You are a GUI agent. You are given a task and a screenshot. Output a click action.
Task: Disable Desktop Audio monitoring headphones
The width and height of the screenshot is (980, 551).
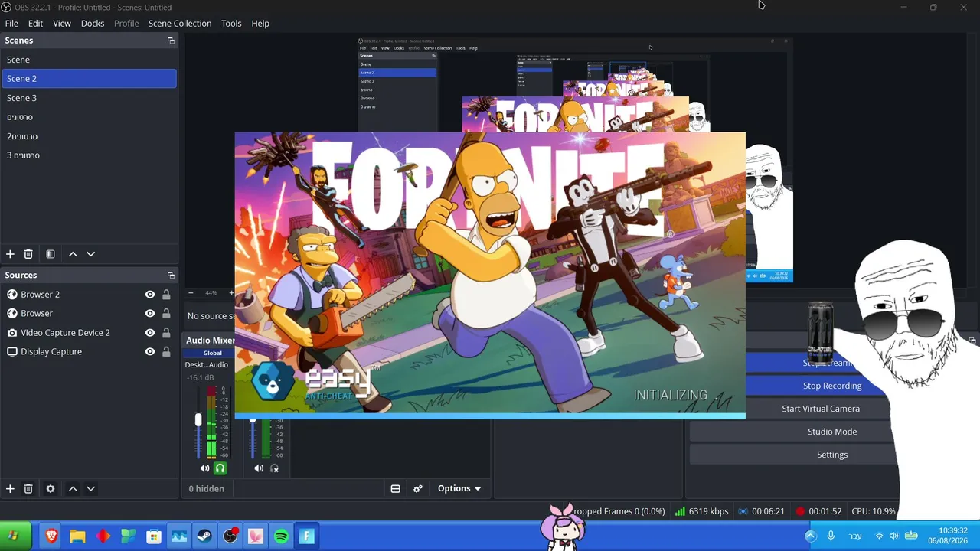pyautogui.click(x=220, y=468)
